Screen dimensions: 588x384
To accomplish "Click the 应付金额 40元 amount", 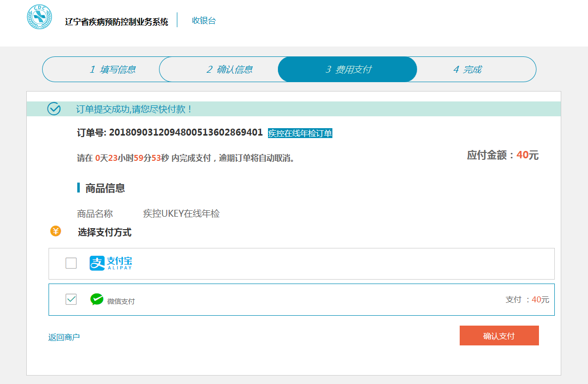I will pyautogui.click(x=502, y=155).
